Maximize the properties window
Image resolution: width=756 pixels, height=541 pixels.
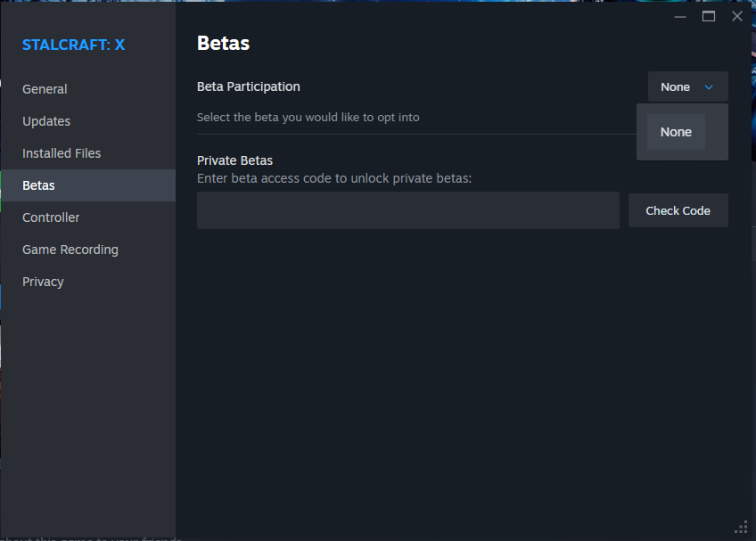click(708, 16)
